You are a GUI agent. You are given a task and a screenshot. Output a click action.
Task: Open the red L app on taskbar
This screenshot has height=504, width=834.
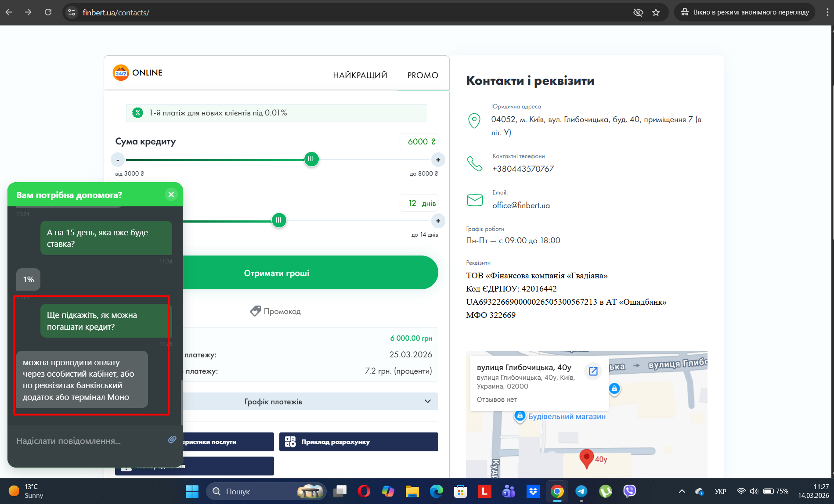[x=484, y=491]
